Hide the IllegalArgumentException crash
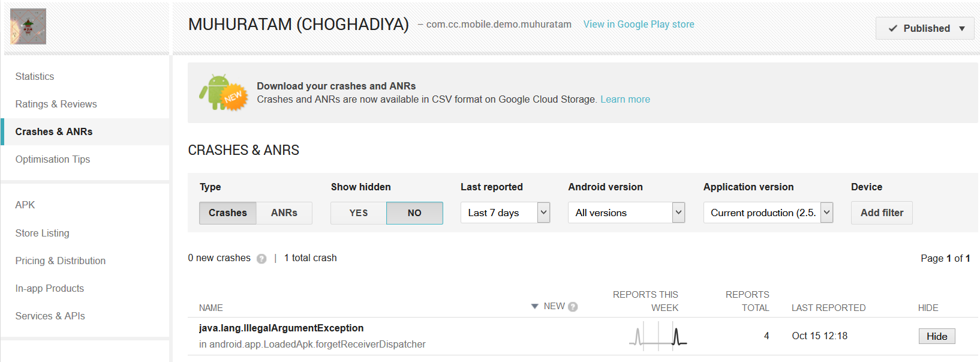Screen dimensions: 980x362 936,336
